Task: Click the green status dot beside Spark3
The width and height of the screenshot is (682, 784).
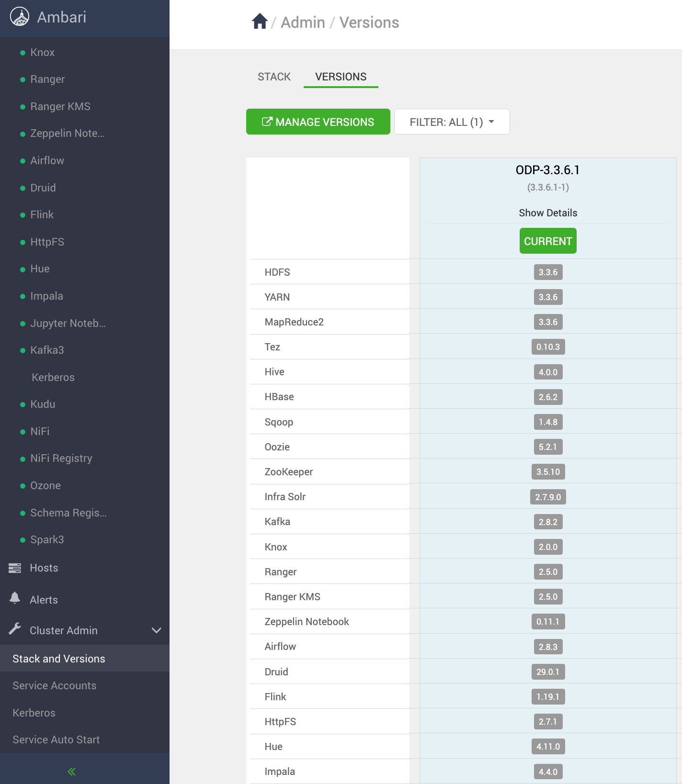Action: 23,540
